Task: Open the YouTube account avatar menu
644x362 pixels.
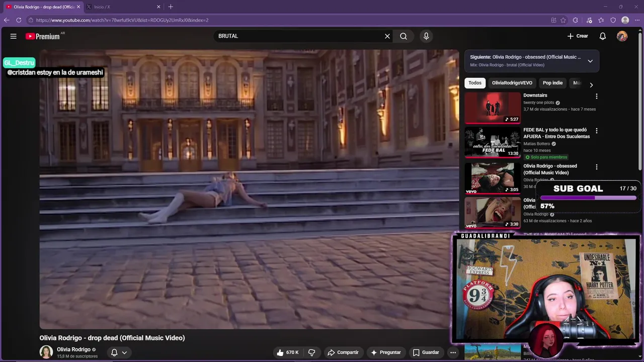Action: coord(622,36)
